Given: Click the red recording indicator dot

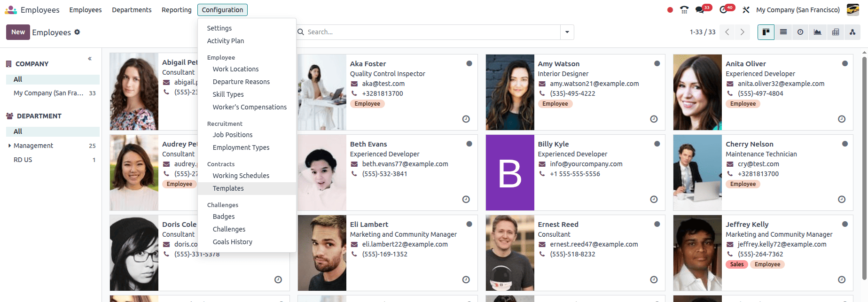Looking at the screenshot, I should 670,10.
